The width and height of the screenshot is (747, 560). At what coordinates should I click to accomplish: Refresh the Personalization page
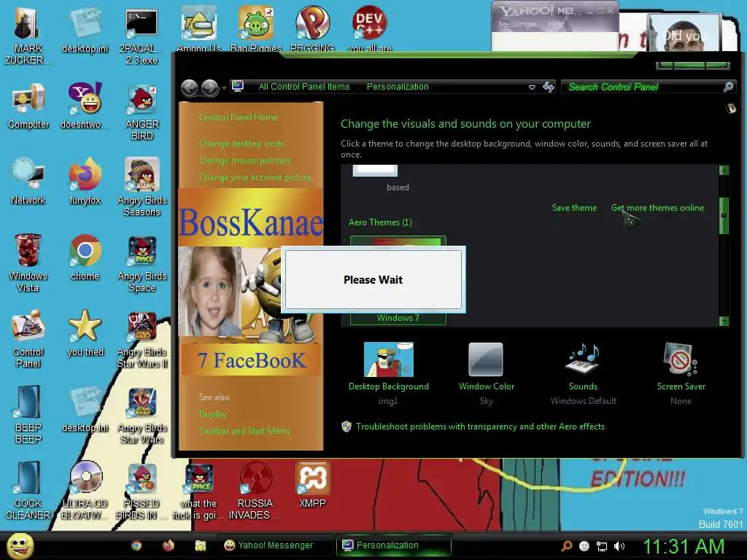[549, 87]
